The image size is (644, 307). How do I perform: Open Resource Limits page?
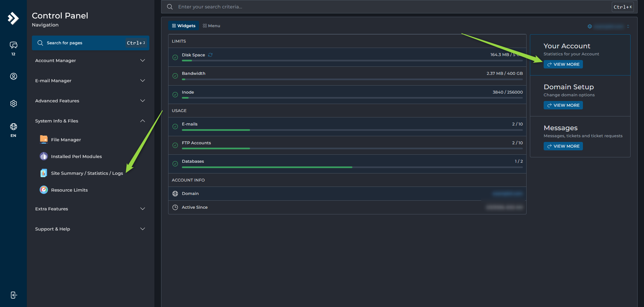(x=69, y=190)
